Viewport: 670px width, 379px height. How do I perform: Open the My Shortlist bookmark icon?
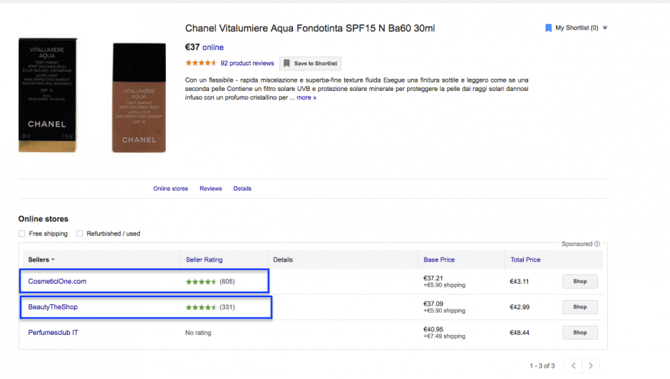coord(548,28)
